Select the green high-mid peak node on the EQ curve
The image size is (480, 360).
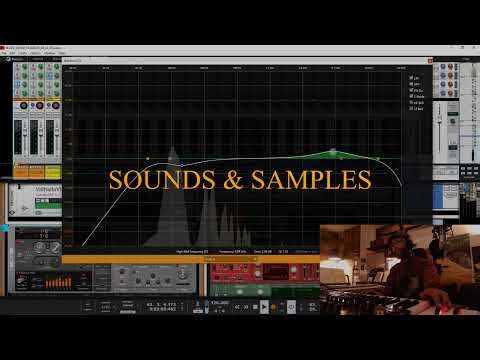coord(333,151)
